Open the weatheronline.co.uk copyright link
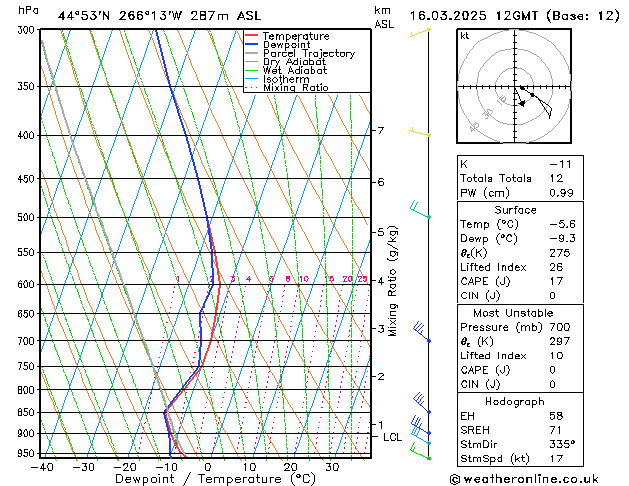Viewport: 629px width, 486px height. (x=524, y=479)
